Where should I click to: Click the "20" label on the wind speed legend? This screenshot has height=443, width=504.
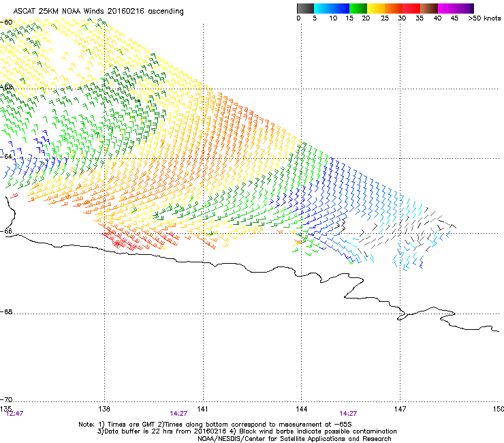point(366,18)
